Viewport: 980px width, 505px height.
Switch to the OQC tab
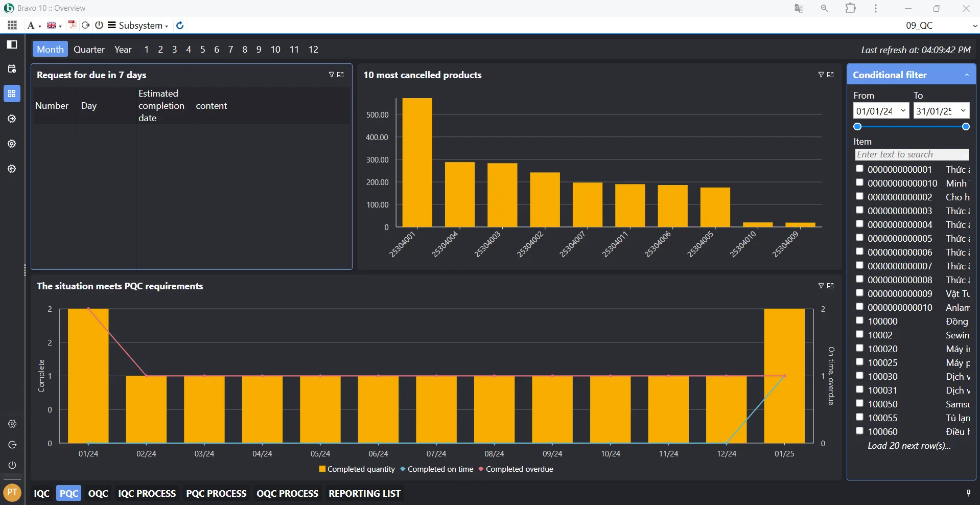point(98,493)
